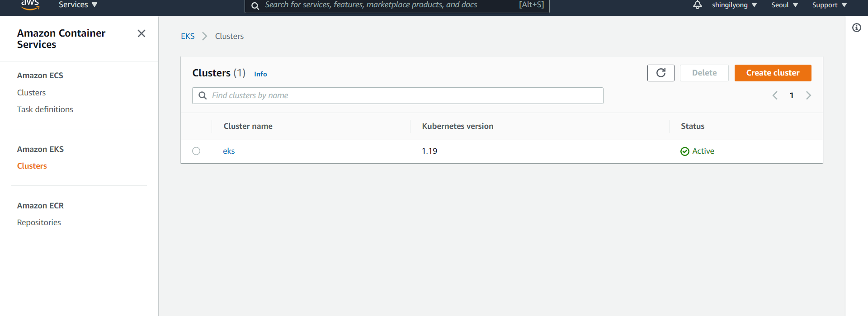Screen dimensions: 868x316
Task: Click the Active status check icon
Action: click(685, 151)
